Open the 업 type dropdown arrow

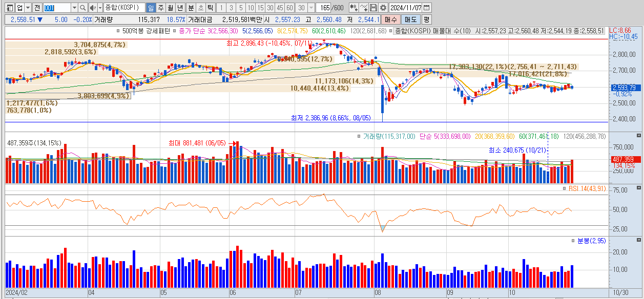(27, 8)
